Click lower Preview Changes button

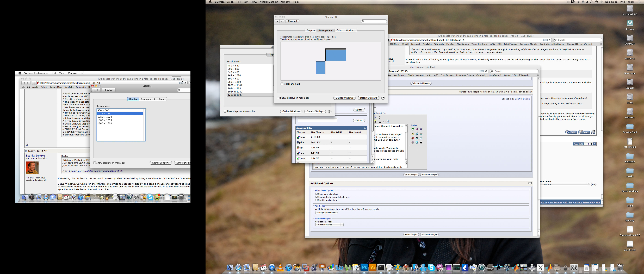coord(429,234)
